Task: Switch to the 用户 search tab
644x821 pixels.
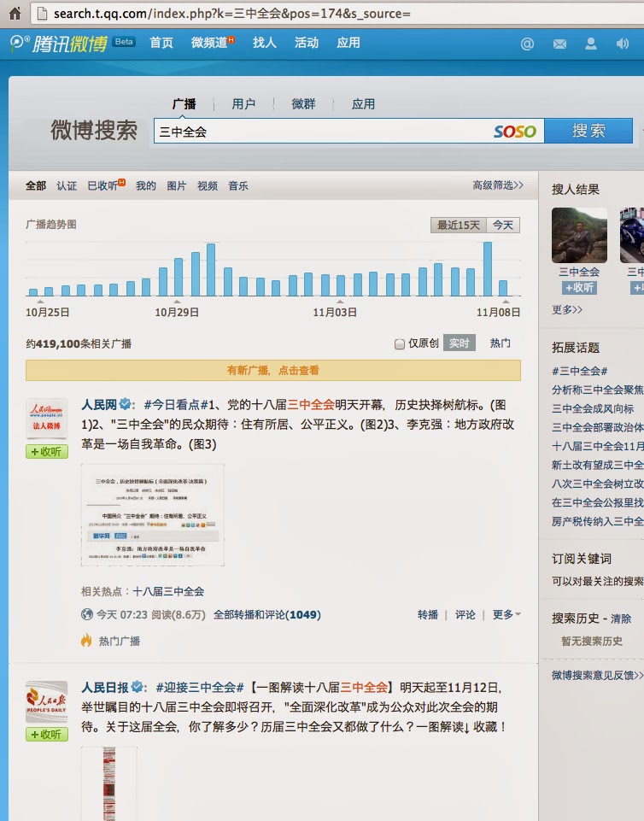Action: click(243, 104)
